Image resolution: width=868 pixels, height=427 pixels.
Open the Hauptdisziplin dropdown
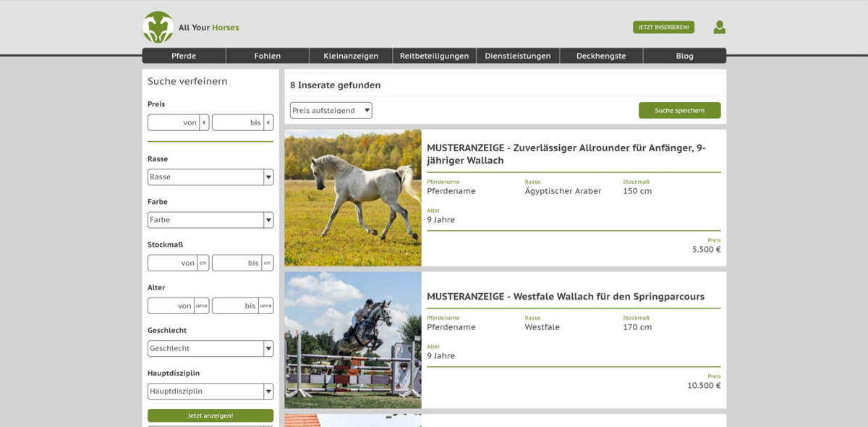coord(210,392)
